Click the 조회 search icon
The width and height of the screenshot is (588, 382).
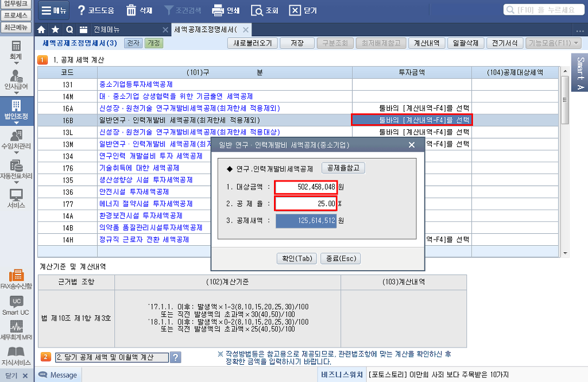(257, 10)
